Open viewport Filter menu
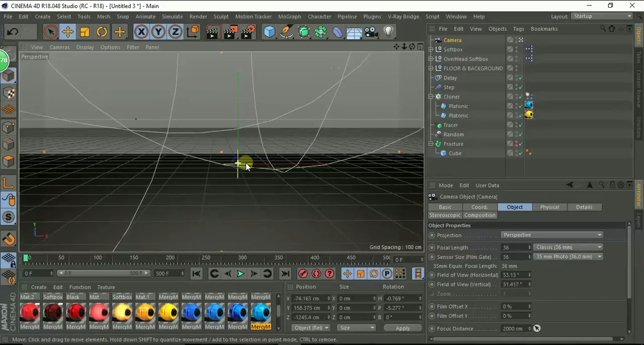Image resolution: width=644 pixels, height=345 pixels. [133, 47]
